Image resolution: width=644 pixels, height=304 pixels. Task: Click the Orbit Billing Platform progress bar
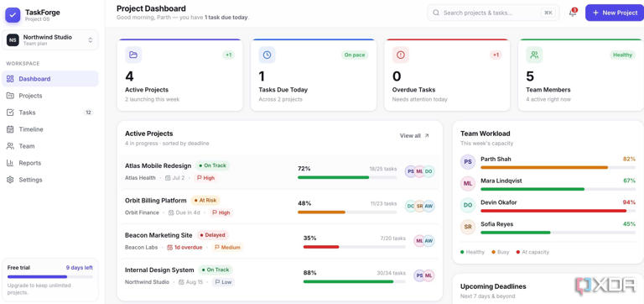347,212
